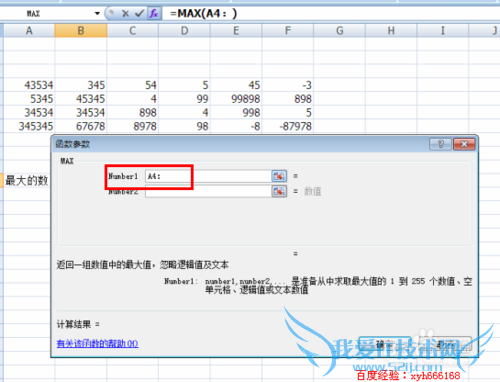Click the cancel X icon in formula bar
The height and width of the screenshot is (382, 500).
pyautogui.click(x=125, y=14)
